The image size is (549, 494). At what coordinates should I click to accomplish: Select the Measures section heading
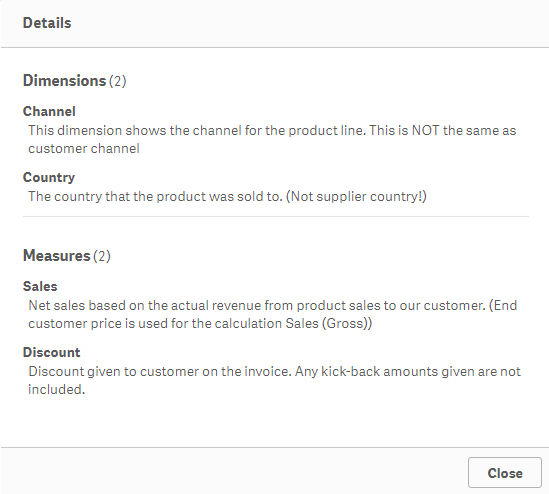pos(56,256)
